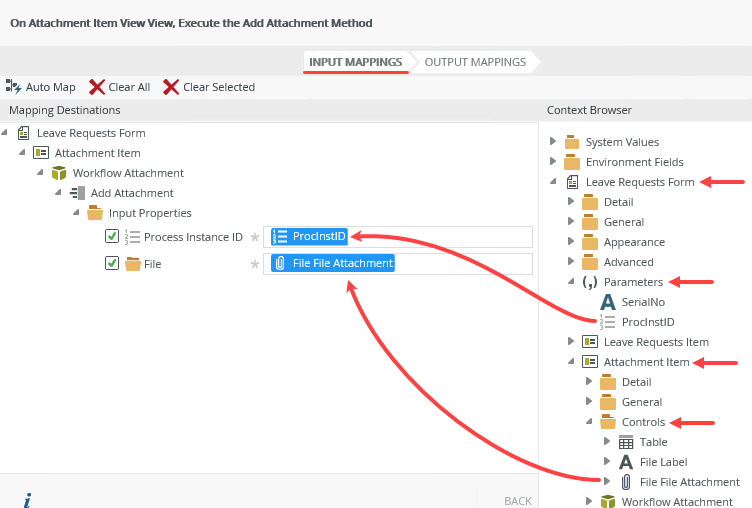Switch to the Output Mappings tab

(x=475, y=62)
